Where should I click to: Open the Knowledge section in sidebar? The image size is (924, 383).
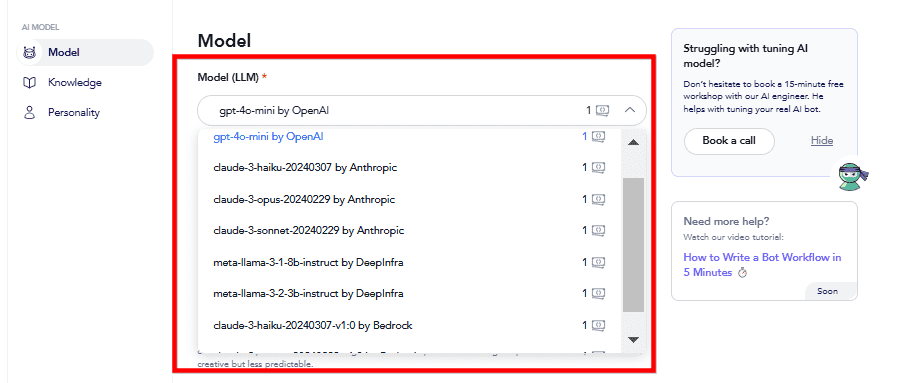tap(75, 82)
